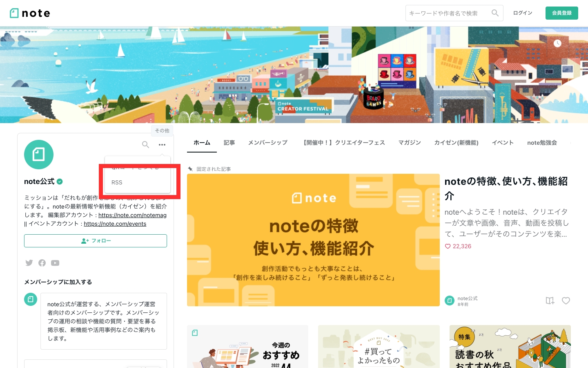
Task: Click the note logo in the header
Action: click(x=29, y=13)
